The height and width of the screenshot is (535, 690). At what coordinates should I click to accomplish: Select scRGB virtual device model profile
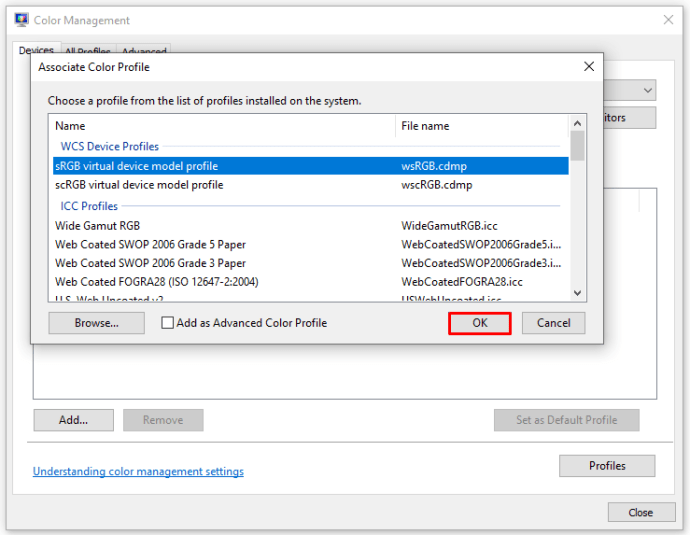(139, 185)
